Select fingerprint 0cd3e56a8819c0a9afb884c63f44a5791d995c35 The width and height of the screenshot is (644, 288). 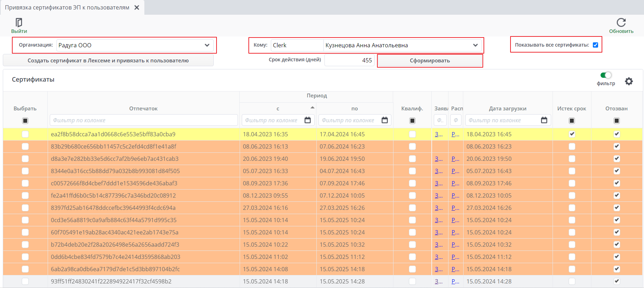114,220
